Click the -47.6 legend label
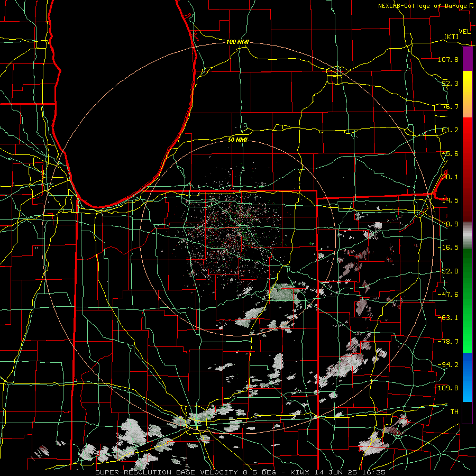The width and height of the screenshot is (476, 476). [448, 295]
